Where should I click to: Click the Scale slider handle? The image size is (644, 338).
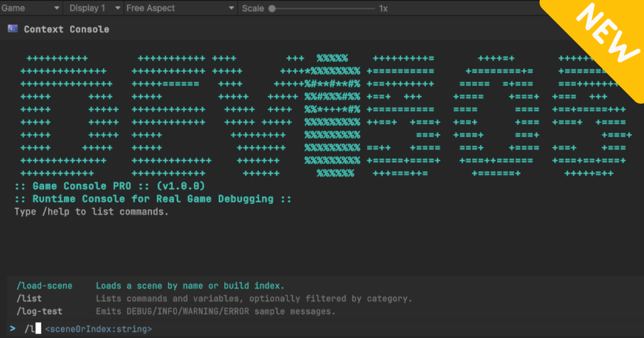[272, 9]
